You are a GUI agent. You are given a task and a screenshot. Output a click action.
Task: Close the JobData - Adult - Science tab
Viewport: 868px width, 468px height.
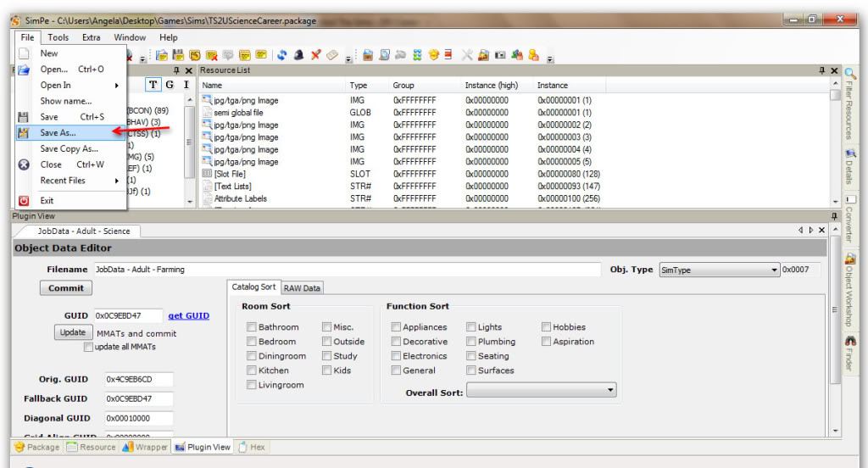pos(822,230)
